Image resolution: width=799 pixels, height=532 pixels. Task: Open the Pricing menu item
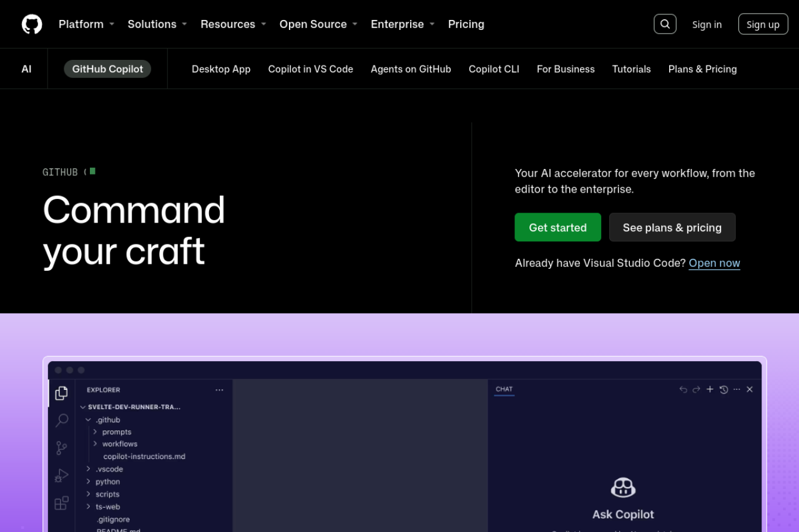tap(466, 24)
